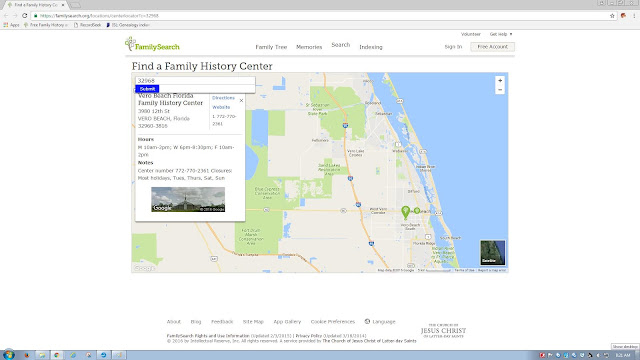Select the Find a Family History Center tab
The height and width of the screenshot is (360, 640).
[x=35, y=5]
